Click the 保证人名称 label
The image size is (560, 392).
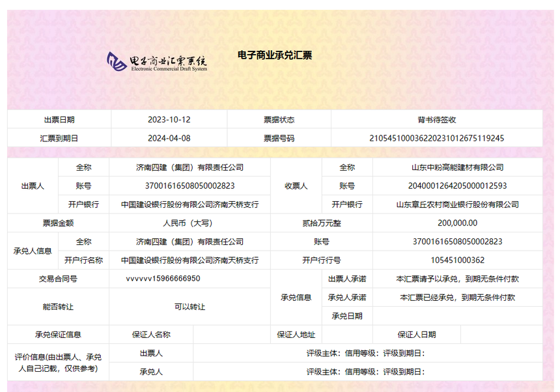click(151, 334)
